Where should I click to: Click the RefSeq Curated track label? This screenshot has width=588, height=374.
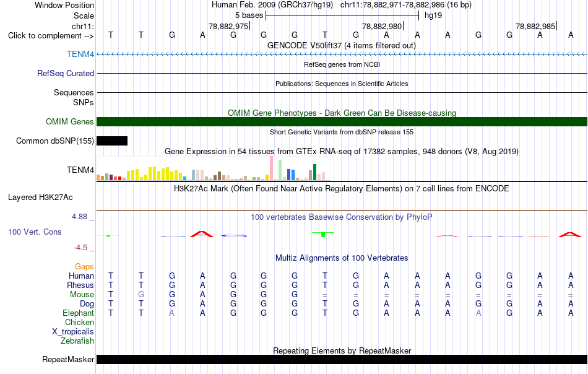(x=66, y=73)
